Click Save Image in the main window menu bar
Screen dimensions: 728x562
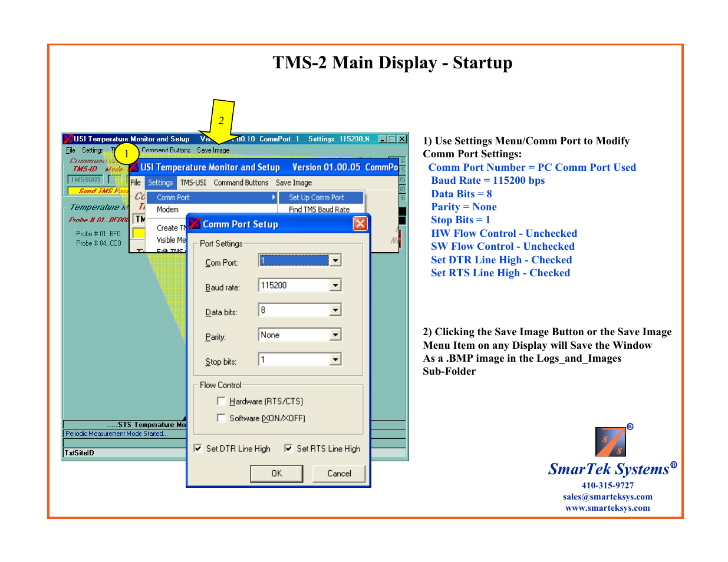(x=213, y=150)
